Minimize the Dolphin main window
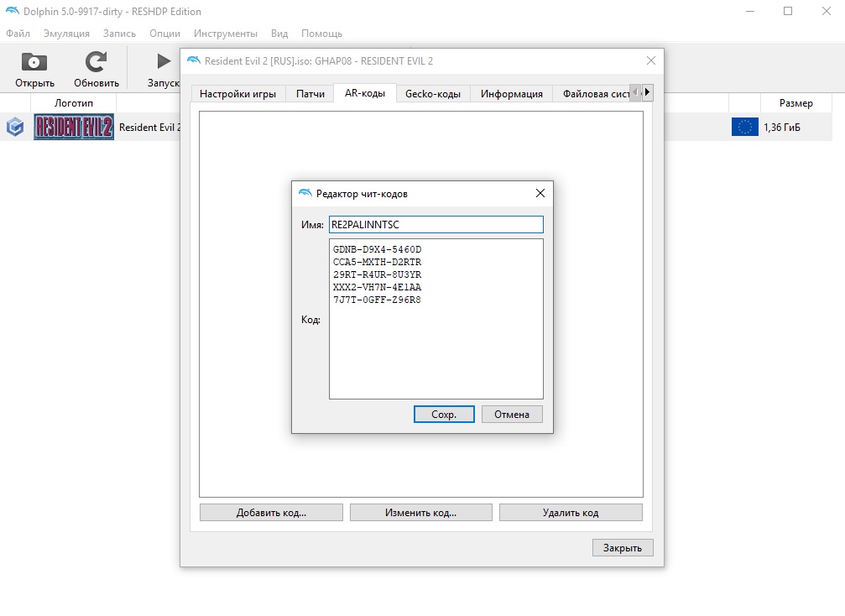This screenshot has width=845, height=616. (750, 11)
